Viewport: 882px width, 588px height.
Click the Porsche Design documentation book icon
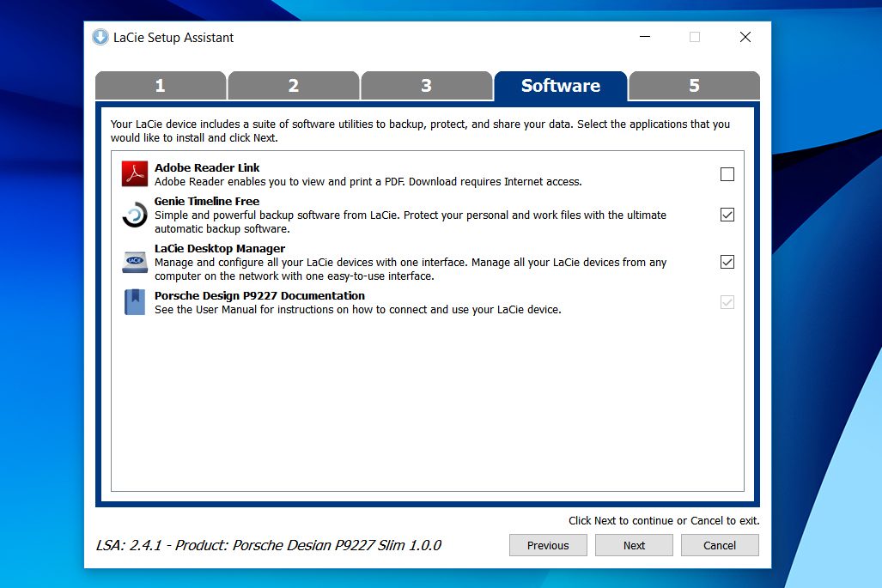[135, 302]
